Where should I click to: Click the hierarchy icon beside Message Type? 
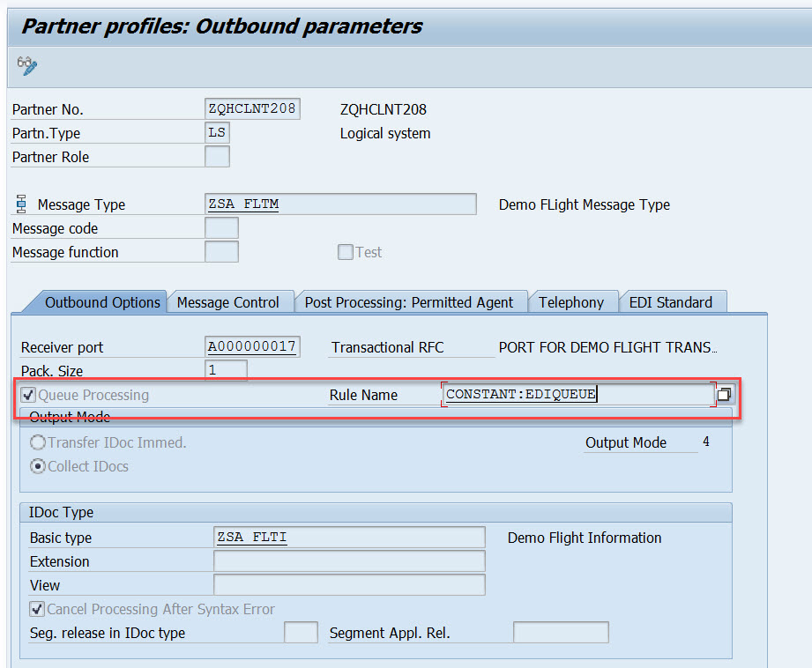click(x=19, y=204)
